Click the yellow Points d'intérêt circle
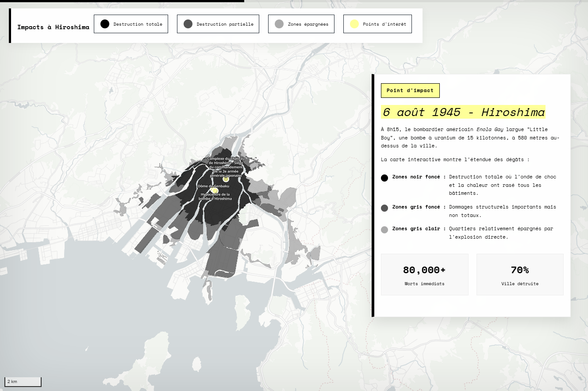This screenshot has width=588, height=391. (354, 24)
